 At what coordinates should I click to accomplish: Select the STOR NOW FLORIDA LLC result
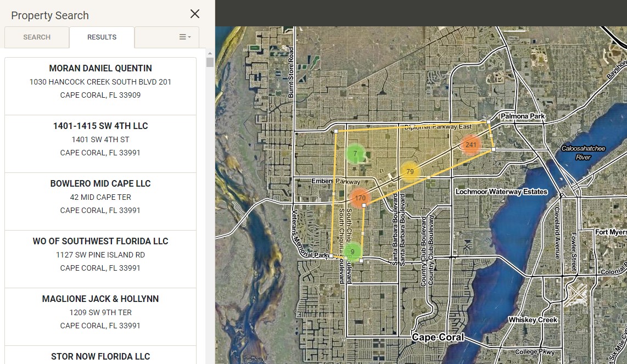100,355
